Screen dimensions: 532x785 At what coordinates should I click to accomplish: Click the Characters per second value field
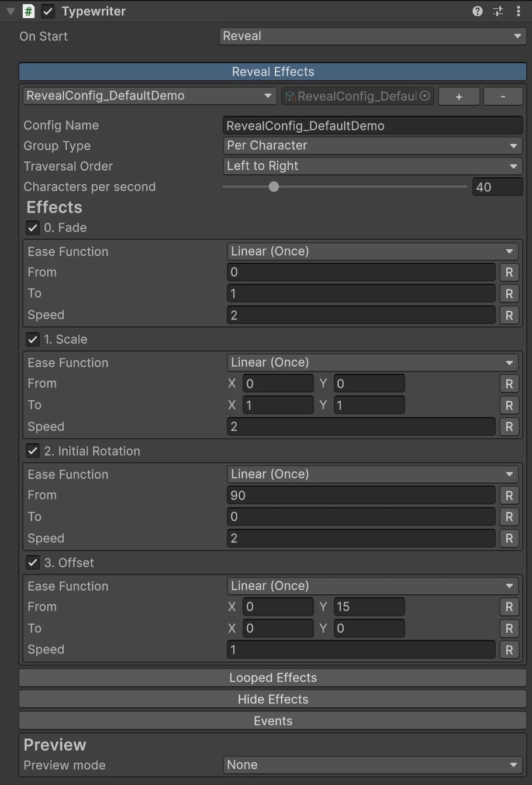pos(498,187)
